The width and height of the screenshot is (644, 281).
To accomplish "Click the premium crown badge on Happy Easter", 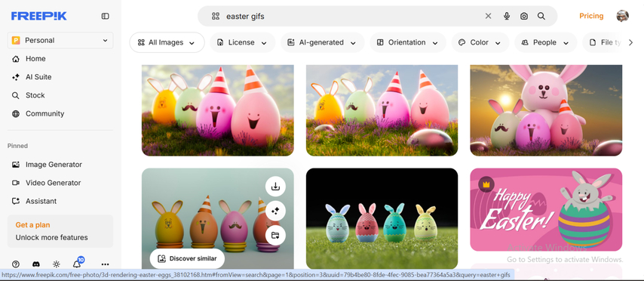I will click(x=486, y=184).
